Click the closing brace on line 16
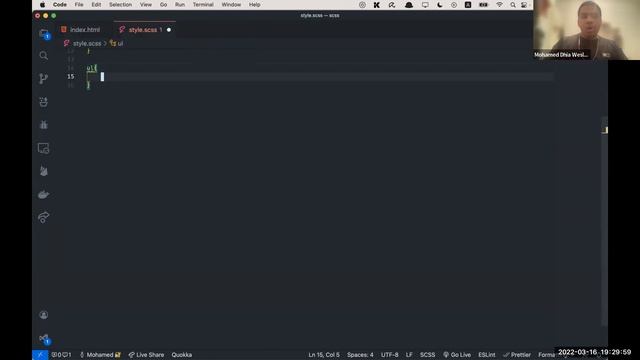Image resolution: width=640 pixels, height=360 pixels. [x=88, y=85]
